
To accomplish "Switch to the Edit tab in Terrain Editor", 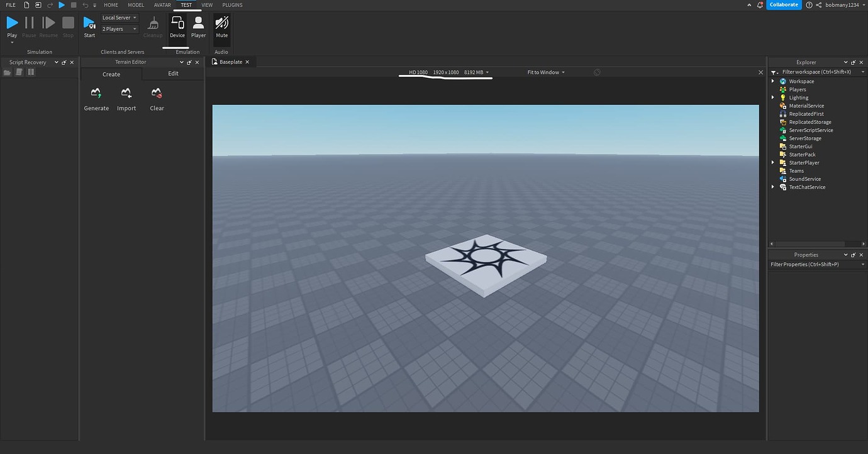I will coord(172,74).
